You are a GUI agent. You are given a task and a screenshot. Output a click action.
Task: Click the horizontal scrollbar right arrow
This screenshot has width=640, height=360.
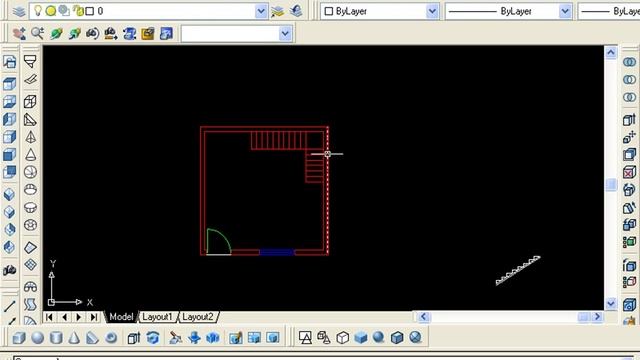coord(597,317)
